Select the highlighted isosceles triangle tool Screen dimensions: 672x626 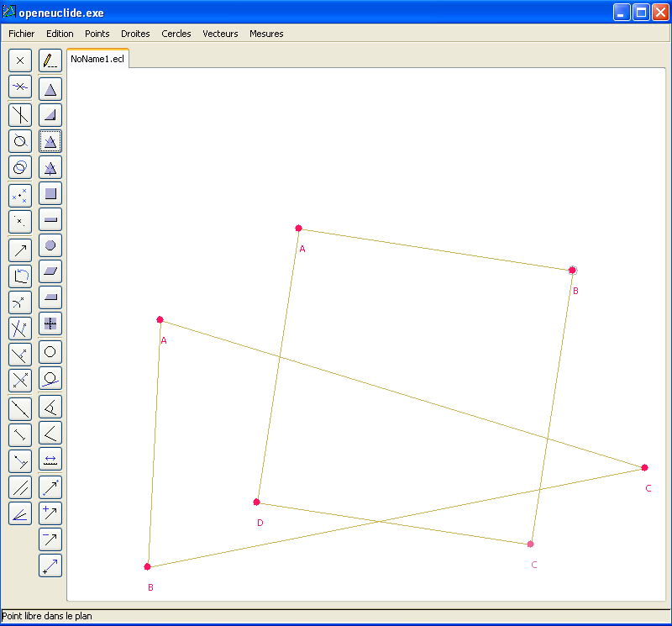click(50, 141)
